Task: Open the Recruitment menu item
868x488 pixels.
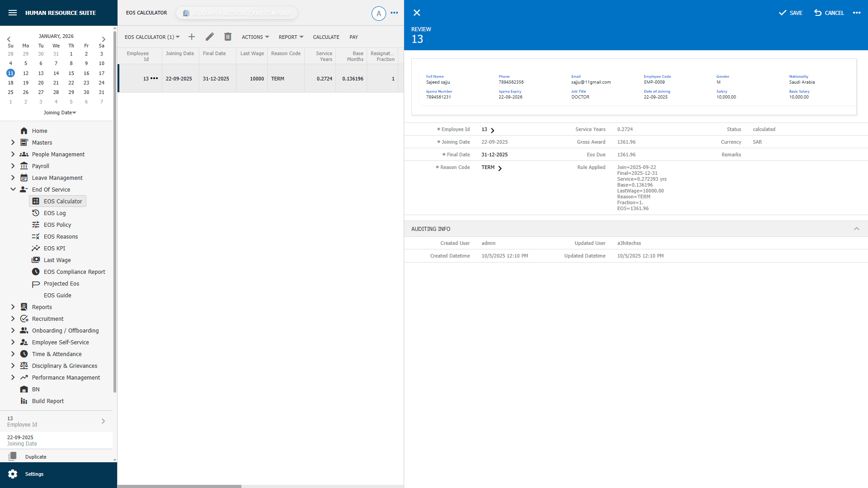Action: pyautogui.click(x=47, y=319)
